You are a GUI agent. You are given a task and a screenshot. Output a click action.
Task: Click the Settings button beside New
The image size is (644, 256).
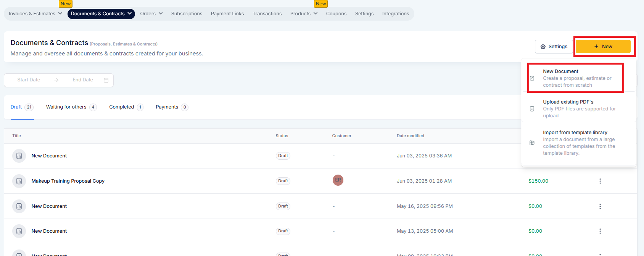(x=554, y=47)
